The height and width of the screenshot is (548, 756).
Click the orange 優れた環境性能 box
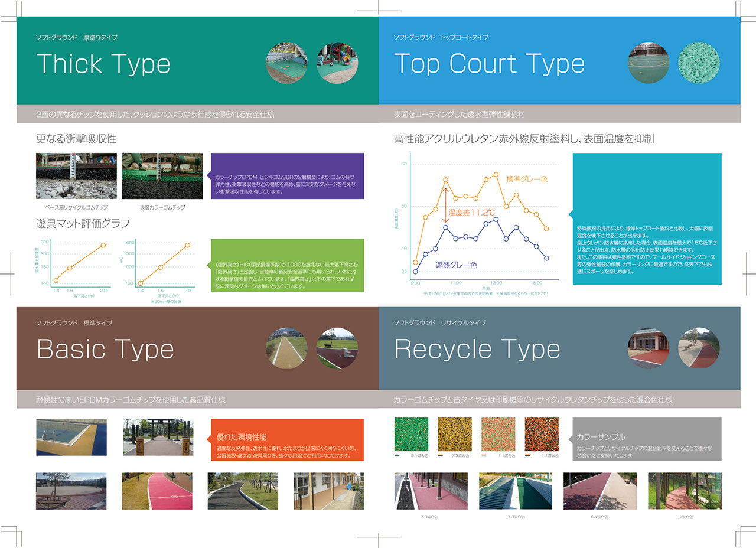[x=287, y=441]
